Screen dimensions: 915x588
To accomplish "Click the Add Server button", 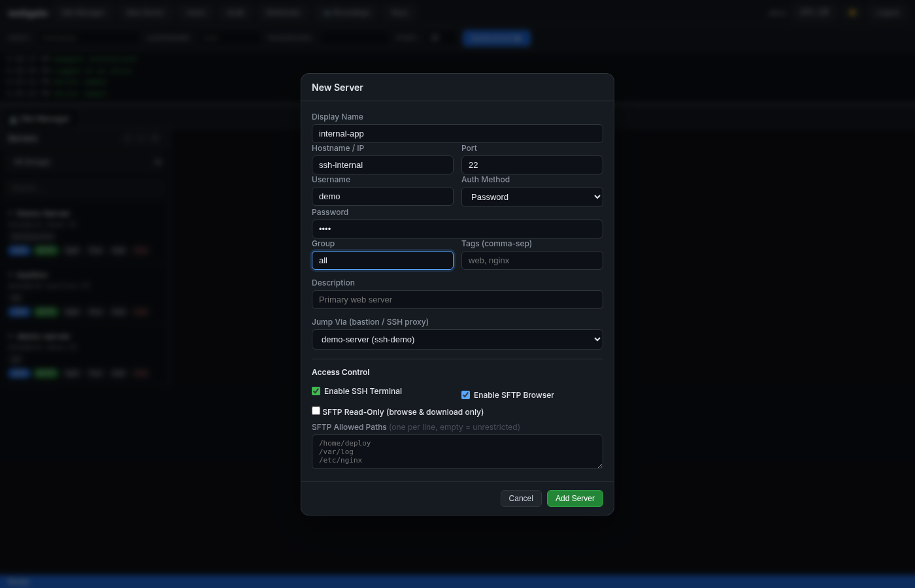I will (x=575, y=498).
